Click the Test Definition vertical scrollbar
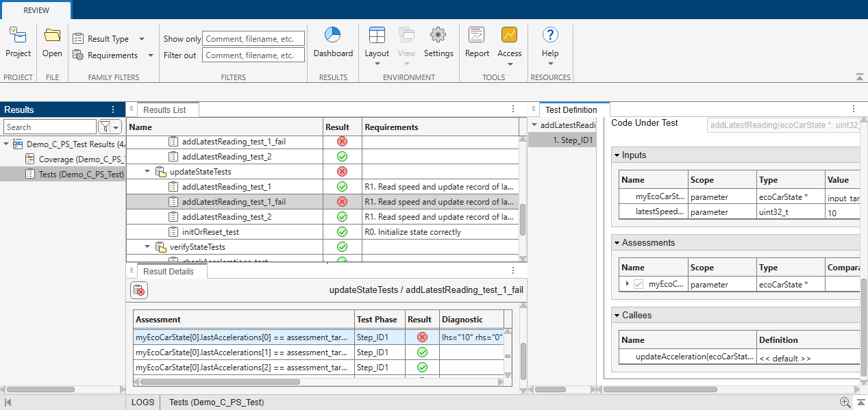The width and height of the screenshot is (868, 410). [x=864, y=326]
